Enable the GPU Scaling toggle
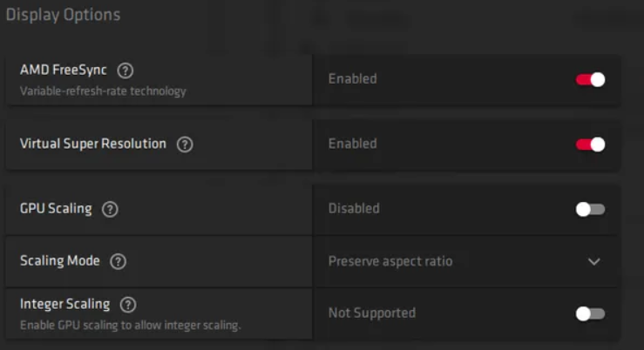Viewport: 644px width, 350px height. point(590,209)
